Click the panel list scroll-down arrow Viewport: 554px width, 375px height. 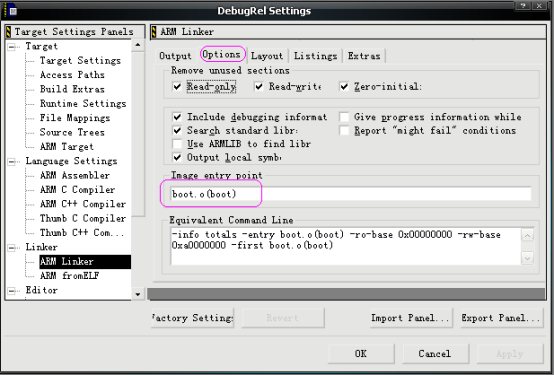138,294
